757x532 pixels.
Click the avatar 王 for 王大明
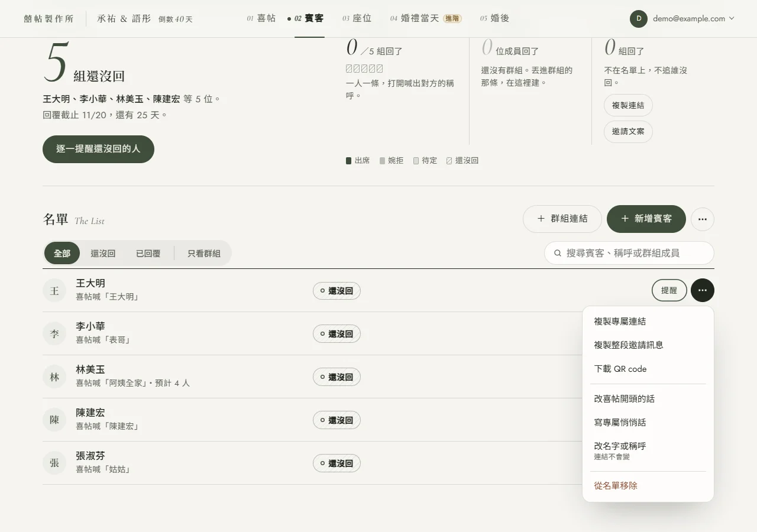(x=54, y=290)
